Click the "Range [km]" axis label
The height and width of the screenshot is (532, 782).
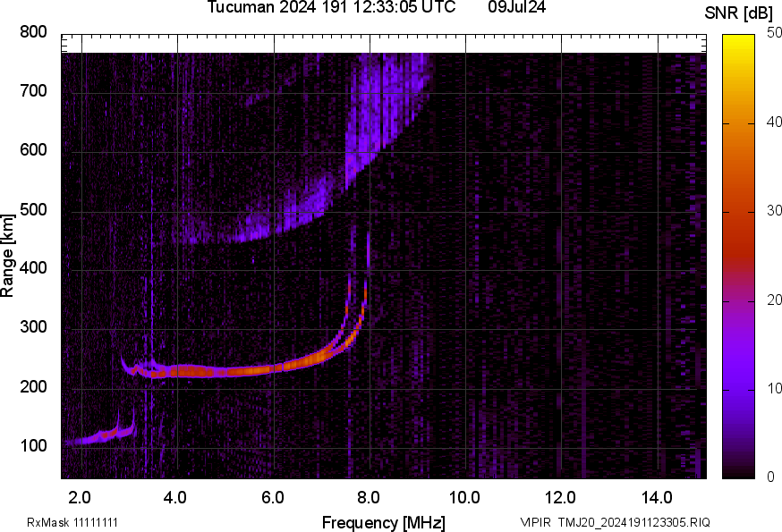pyautogui.click(x=7, y=256)
